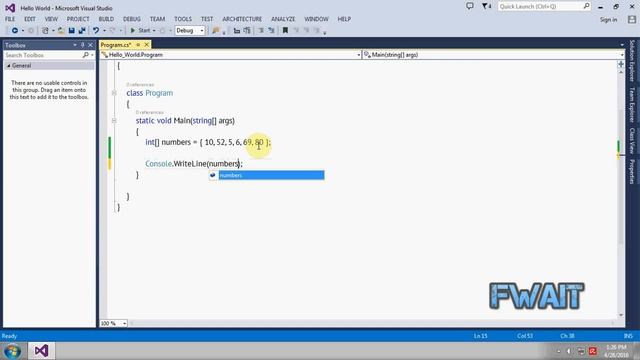Click the Search Toolbox field
This screenshot has height=360, width=640.
pos(42,55)
